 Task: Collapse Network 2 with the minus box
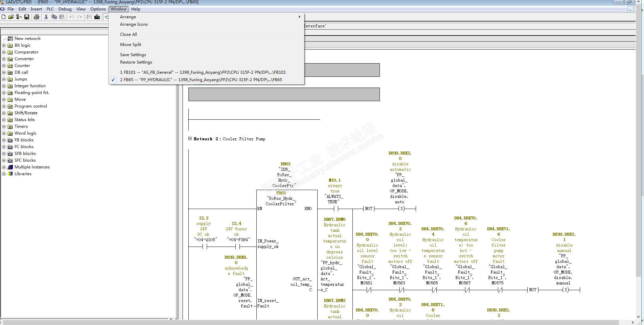coord(190,139)
